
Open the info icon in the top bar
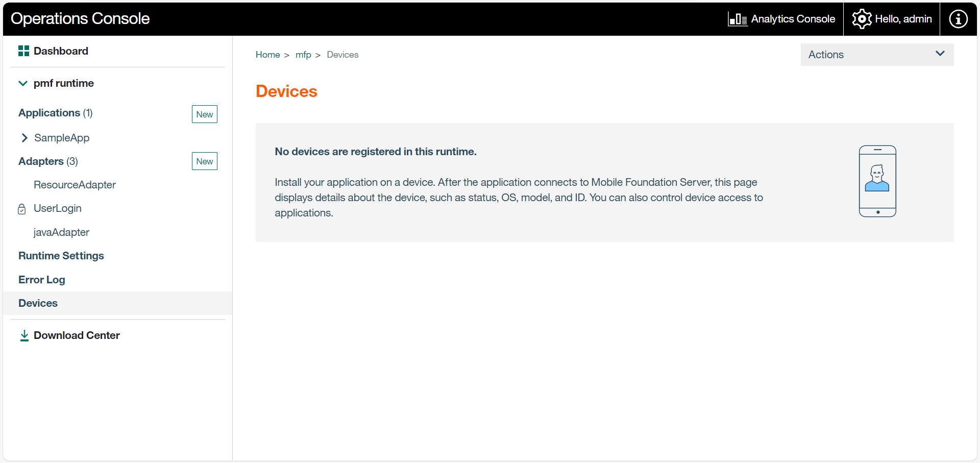coord(959,18)
